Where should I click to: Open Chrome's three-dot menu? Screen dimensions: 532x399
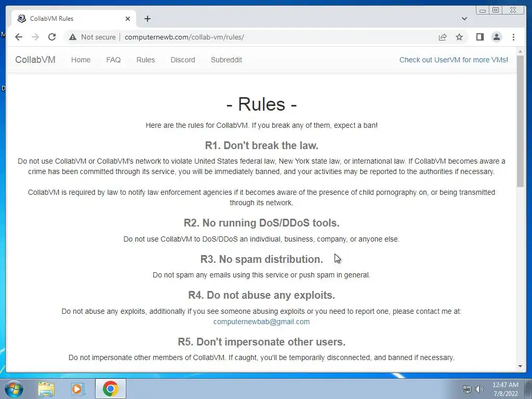[513, 37]
